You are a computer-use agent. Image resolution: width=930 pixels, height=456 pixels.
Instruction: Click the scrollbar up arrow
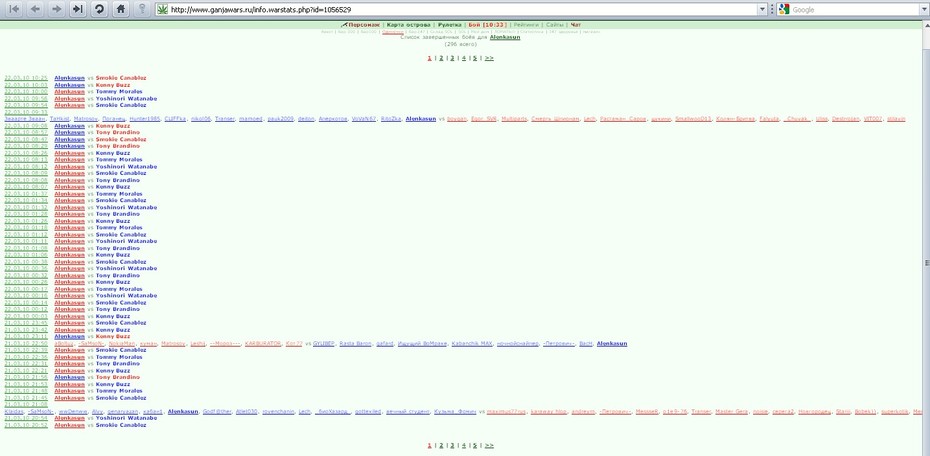click(x=926, y=24)
